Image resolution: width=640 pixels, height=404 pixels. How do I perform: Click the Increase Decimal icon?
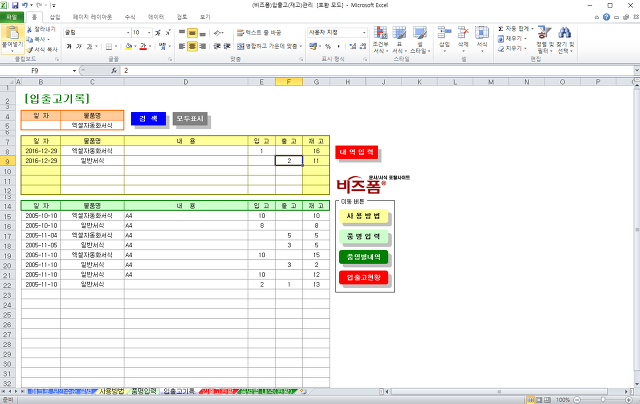pyautogui.click(x=352, y=46)
